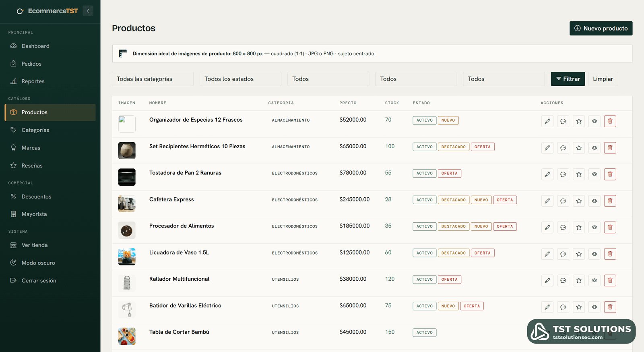The width and height of the screenshot is (644, 352).
Task: Edit the Rallador Multifuncional row
Action: coord(547,280)
